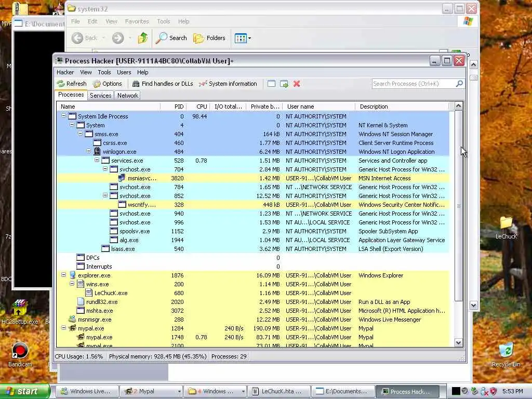The height and width of the screenshot is (399, 532).
Task: Open the Users menu
Action: pos(124,72)
